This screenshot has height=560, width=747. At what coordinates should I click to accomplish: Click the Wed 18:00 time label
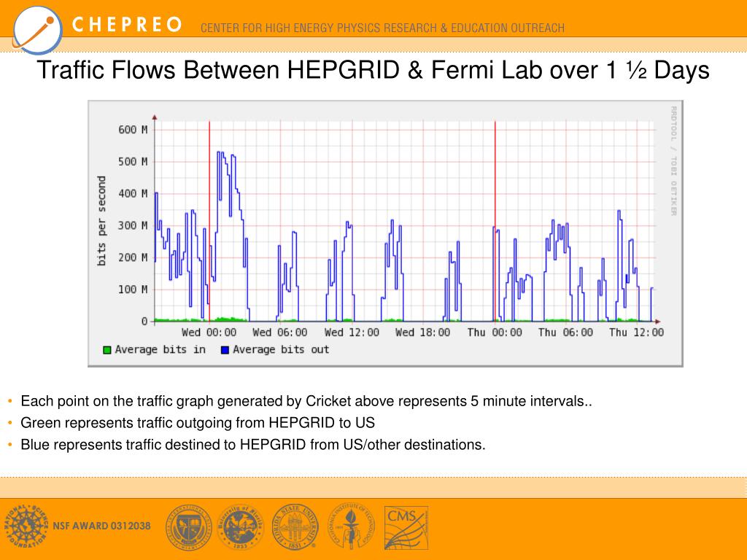422,332
